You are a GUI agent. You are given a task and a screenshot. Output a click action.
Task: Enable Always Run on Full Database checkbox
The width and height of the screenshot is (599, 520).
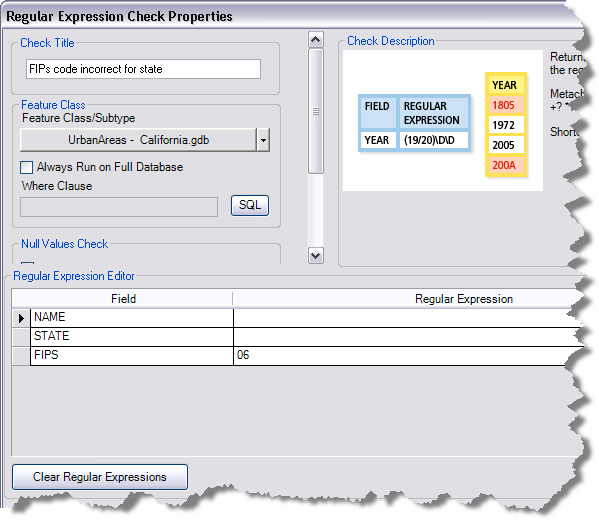pos(26,167)
